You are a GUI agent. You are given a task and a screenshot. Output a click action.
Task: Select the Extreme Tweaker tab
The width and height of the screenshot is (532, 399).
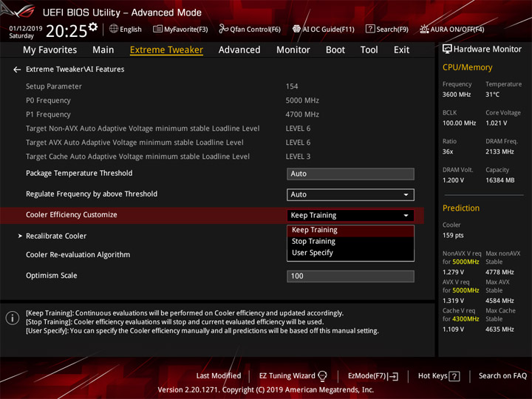(x=166, y=50)
